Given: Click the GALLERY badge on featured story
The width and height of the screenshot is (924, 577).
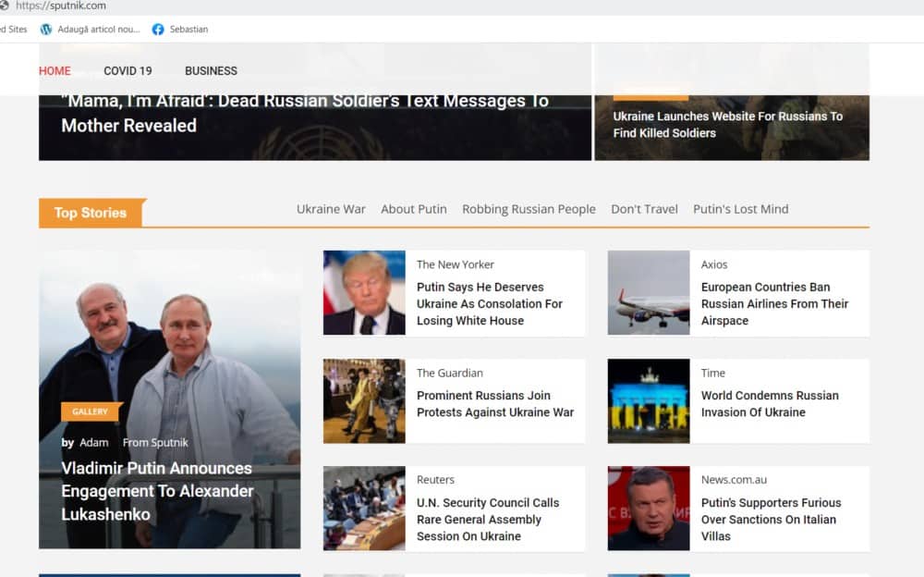Looking at the screenshot, I should click(x=91, y=411).
